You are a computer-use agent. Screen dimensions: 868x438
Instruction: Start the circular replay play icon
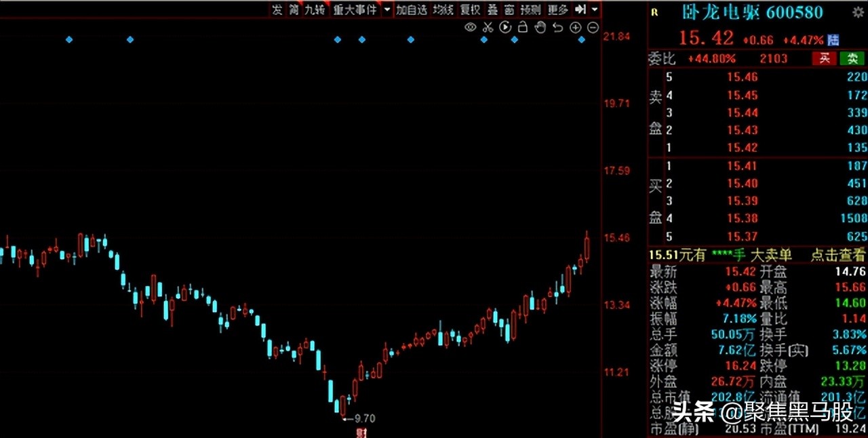tap(505, 27)
